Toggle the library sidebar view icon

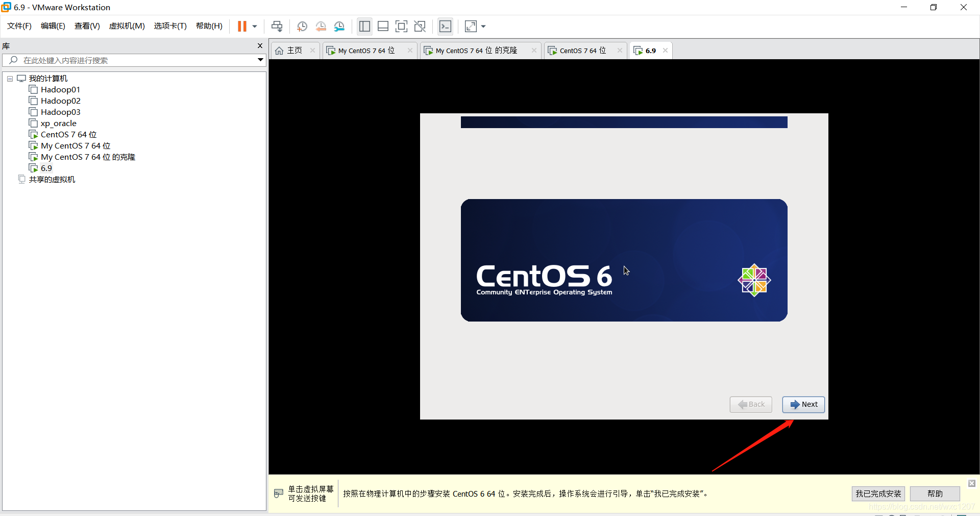pyautogui.click(x=364, y=26)
